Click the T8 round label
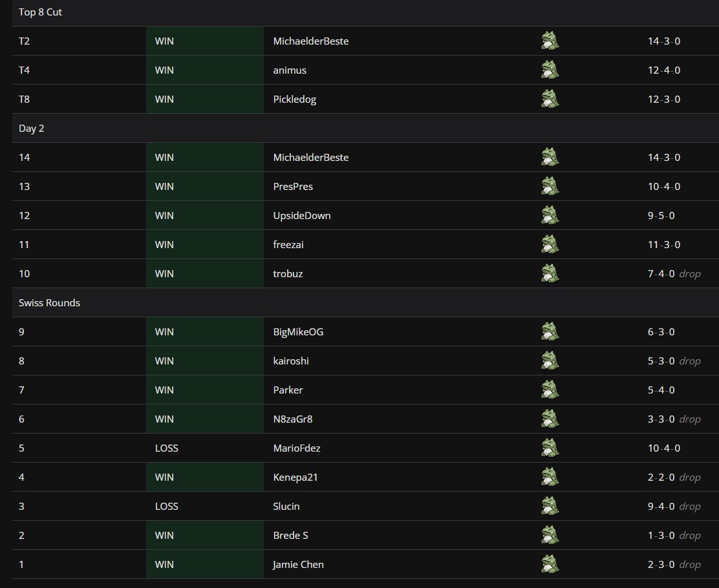The image size is (719, 588). (24, 100)
